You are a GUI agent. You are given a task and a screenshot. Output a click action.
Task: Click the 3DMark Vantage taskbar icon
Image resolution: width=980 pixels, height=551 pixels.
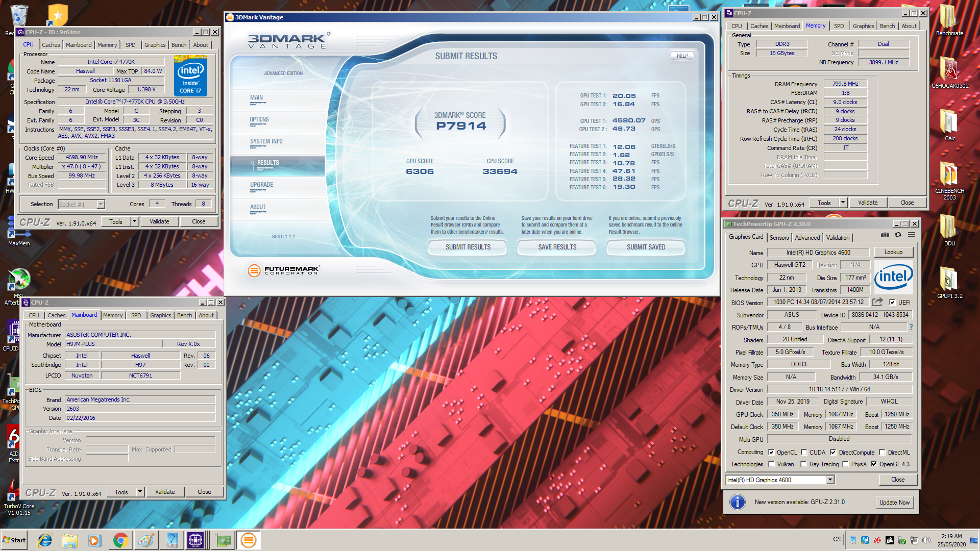pos(249,540)
